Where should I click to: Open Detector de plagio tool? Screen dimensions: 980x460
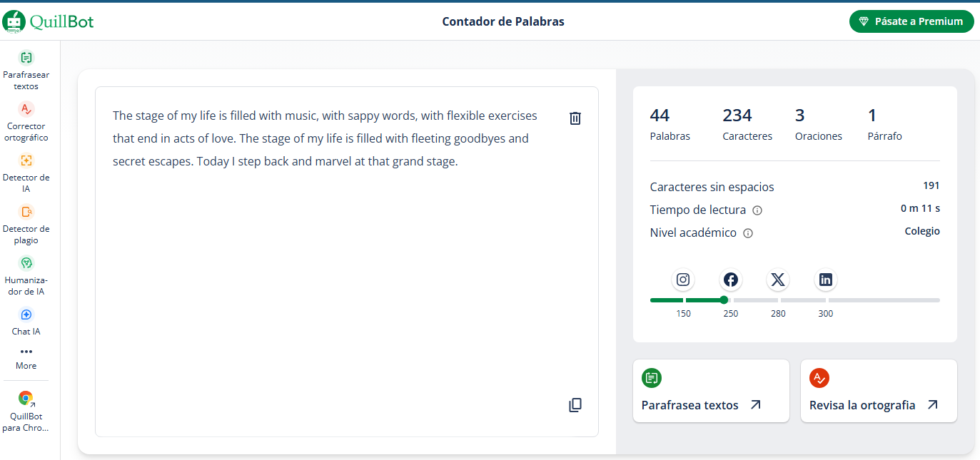point(26,225)
